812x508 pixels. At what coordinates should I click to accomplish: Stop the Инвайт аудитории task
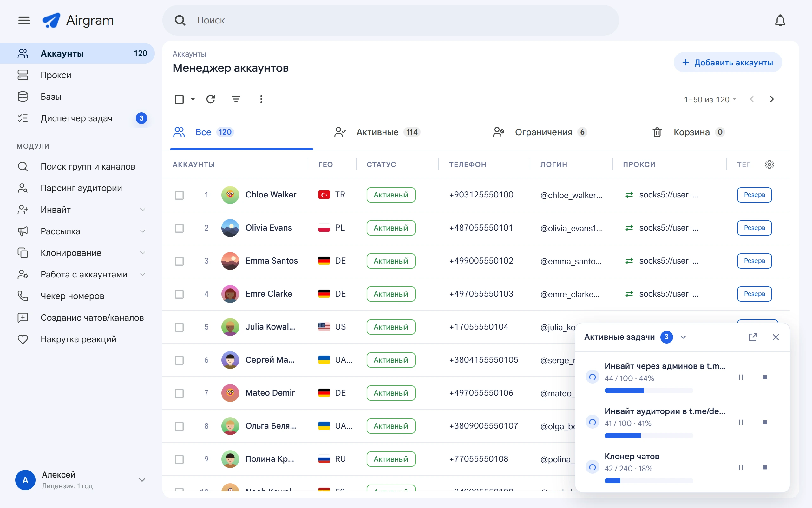[765, 422]
